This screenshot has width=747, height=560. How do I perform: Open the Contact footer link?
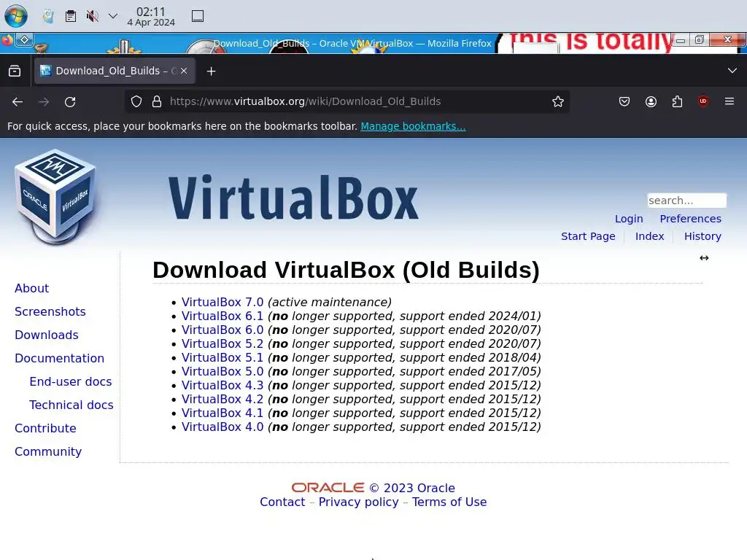[282, 502]
